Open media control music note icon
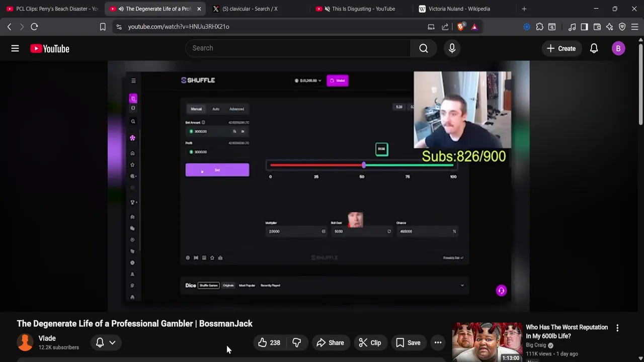The width and height of the screenshot is (644, 362). 572,27
